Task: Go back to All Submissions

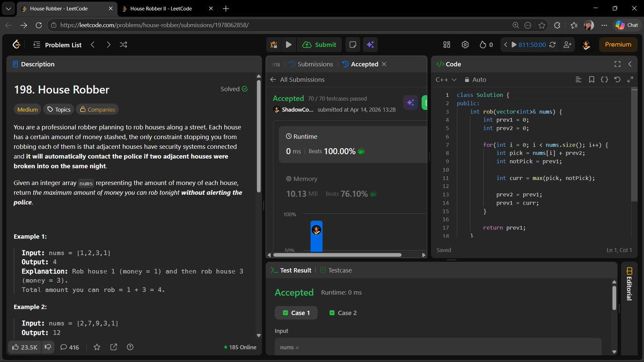Action: [297, 79]
